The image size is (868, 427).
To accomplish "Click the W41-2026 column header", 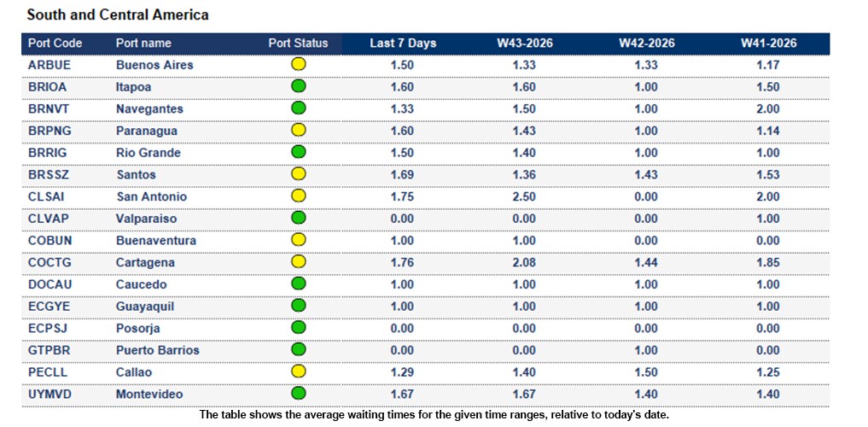I will (768, 44).
